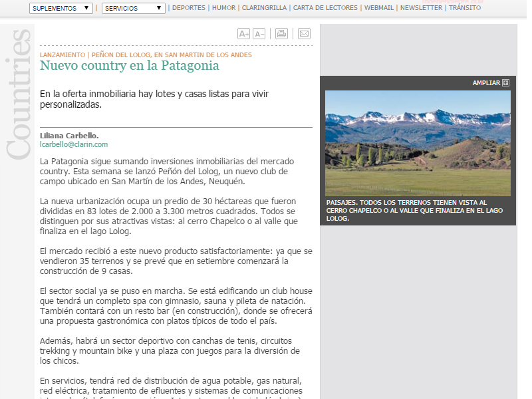Click the Lanzamiento Peñon del Lolog kicker
This screenshot has width=532, height=399.
click(x=146, y=55)
